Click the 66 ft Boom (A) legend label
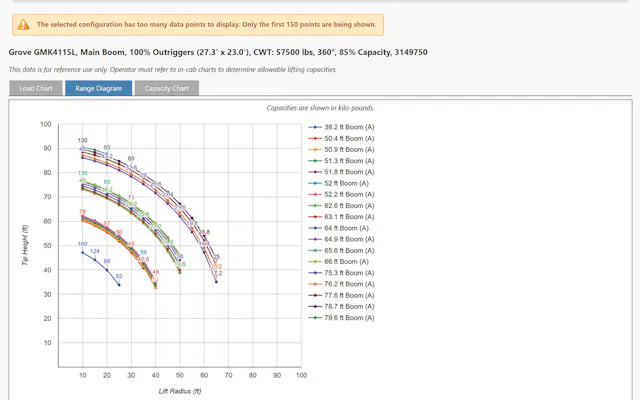Screen dimensions: 640x400 pos(347,262)
